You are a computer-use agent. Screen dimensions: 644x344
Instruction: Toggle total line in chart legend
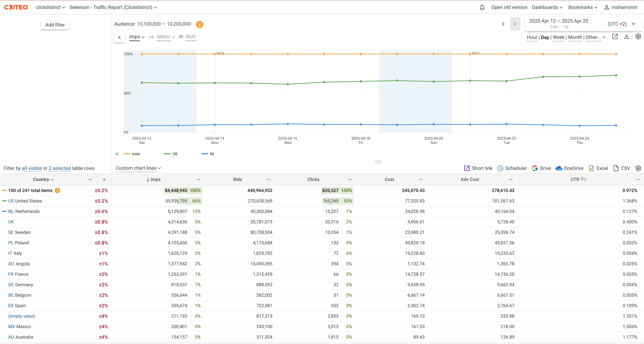pos(132,154)
